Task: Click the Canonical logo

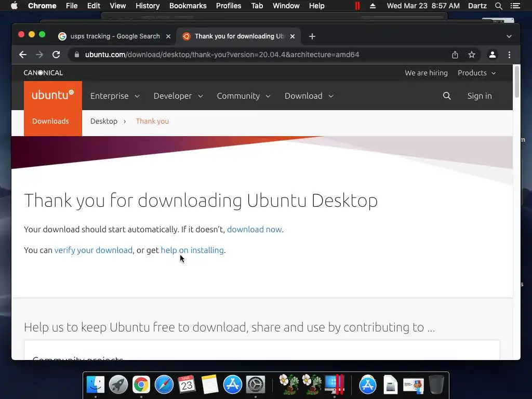Action: (x=43, y=73)
